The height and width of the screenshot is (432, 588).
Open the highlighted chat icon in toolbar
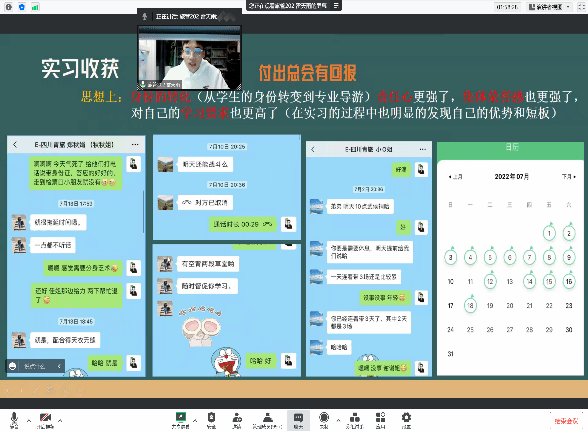coord(298,420)
